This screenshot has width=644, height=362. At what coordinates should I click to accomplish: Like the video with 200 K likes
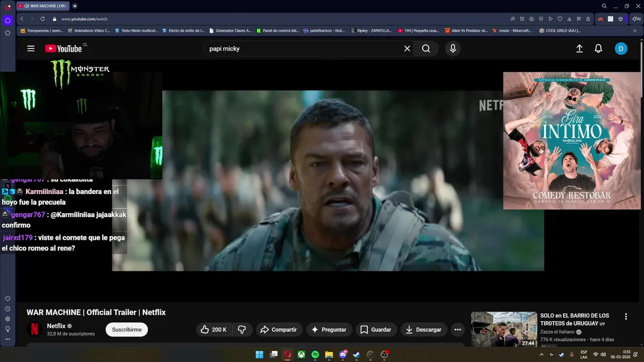coord(214,330)
